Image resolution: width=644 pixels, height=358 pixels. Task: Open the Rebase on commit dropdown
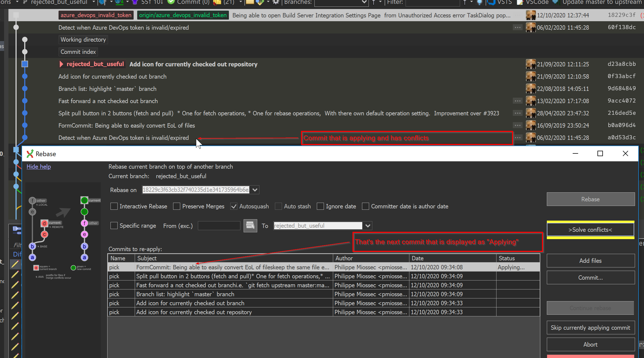tap(254, 190)
